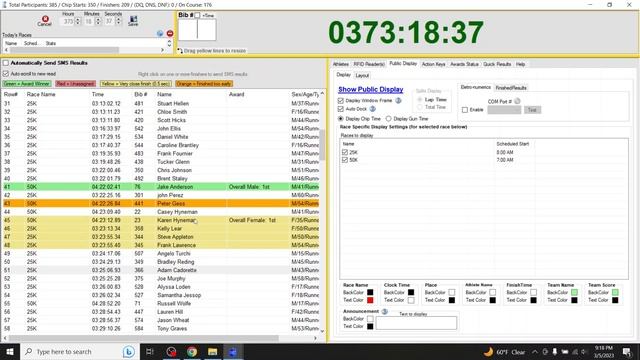Viewport: 640px width, 360px height.
Task: Open the Quick Results tab
Action: (x=497, y=64)
